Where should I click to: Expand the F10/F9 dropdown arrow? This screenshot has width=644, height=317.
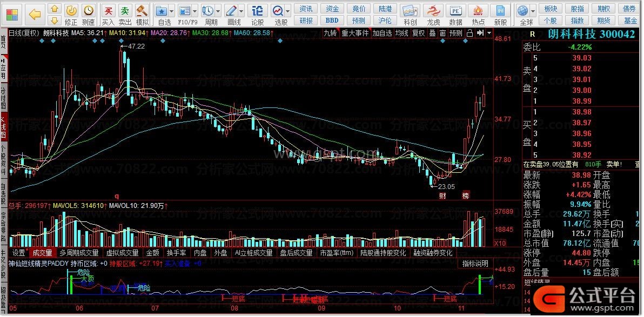tap(194, 11)
